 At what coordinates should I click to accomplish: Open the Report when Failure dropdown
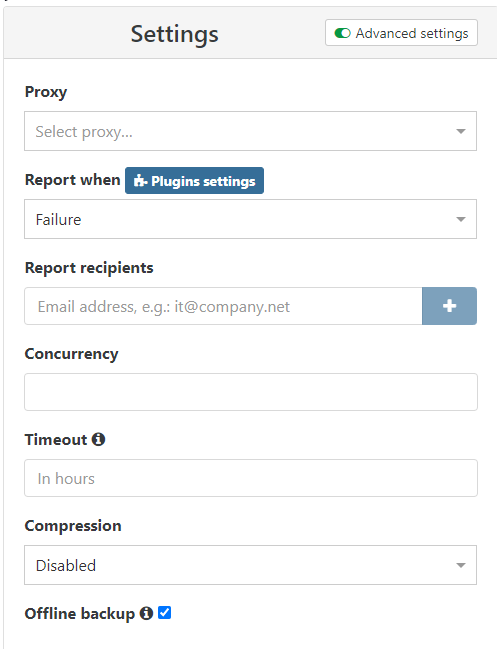250,219
